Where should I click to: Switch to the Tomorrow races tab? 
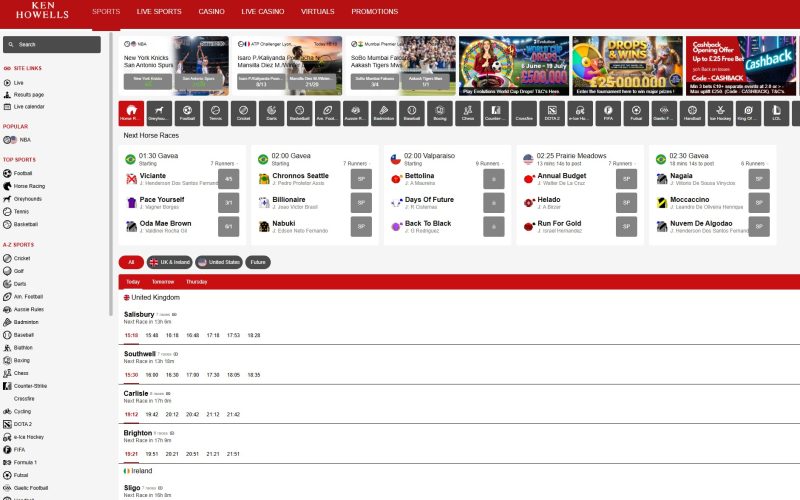pos(163,282)
